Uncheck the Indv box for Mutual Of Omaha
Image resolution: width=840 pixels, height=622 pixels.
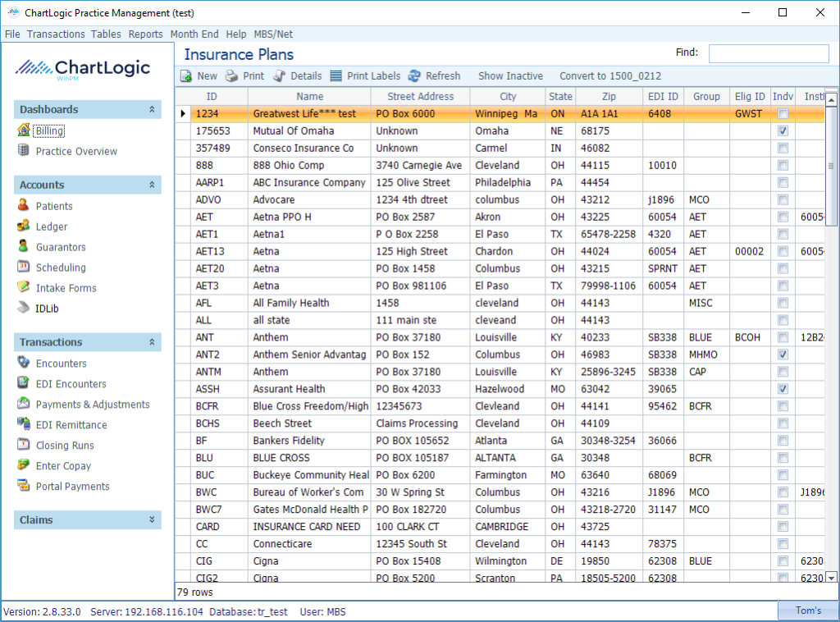[783, 130]
